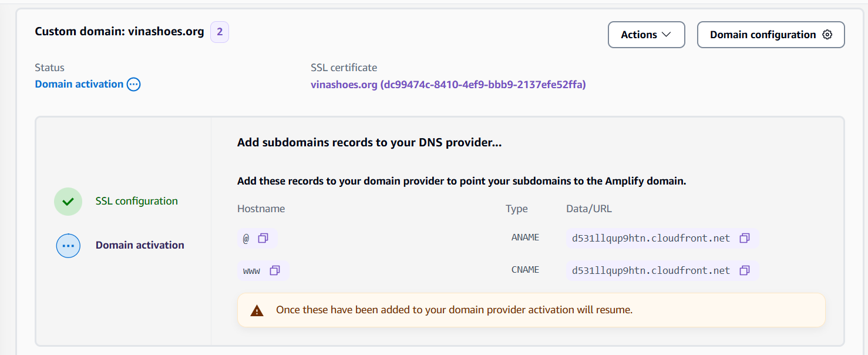Open the vinashoes.org SSL certificate link
This screenshot has width=868, height=355.
[x=448, y=85]
